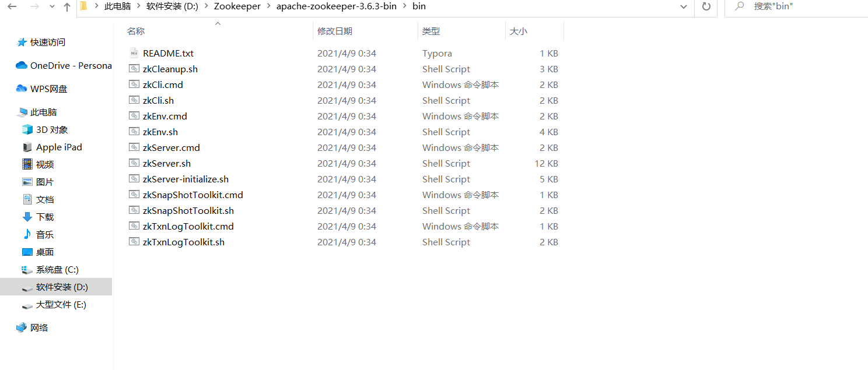
Task: Go back with the left arrow button
Action: (12, 7)
